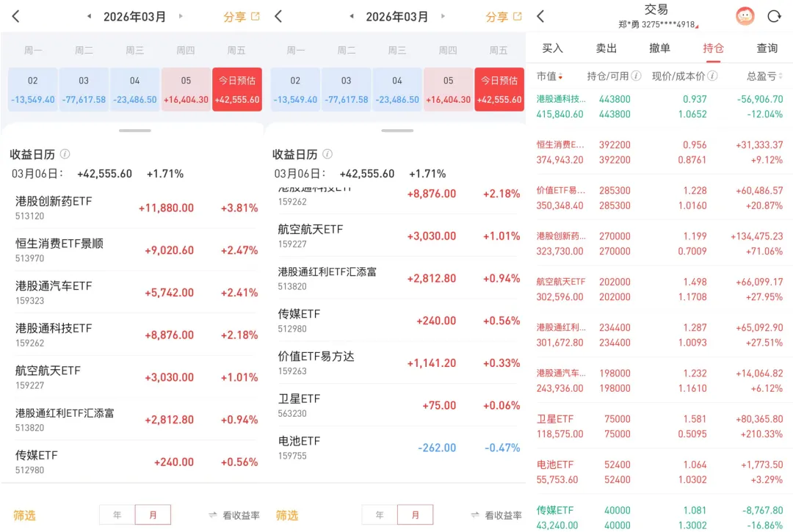Switch to the 买入 tab
This screenshot has height=532, width=793.
pyautogui.click(x=552, y=48)
